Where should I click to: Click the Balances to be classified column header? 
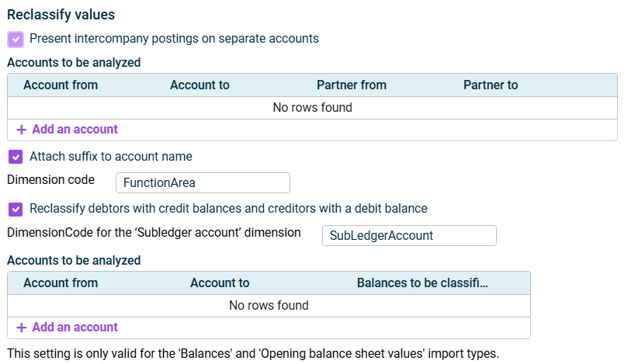pos(422,283)
